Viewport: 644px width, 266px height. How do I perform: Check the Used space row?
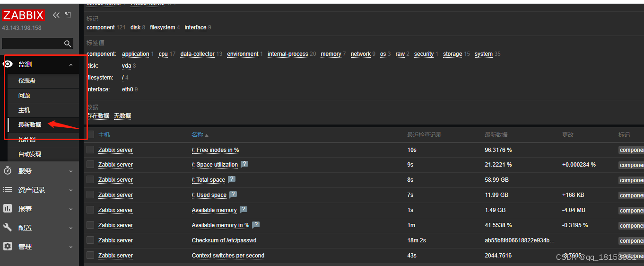tap(90, 195)
